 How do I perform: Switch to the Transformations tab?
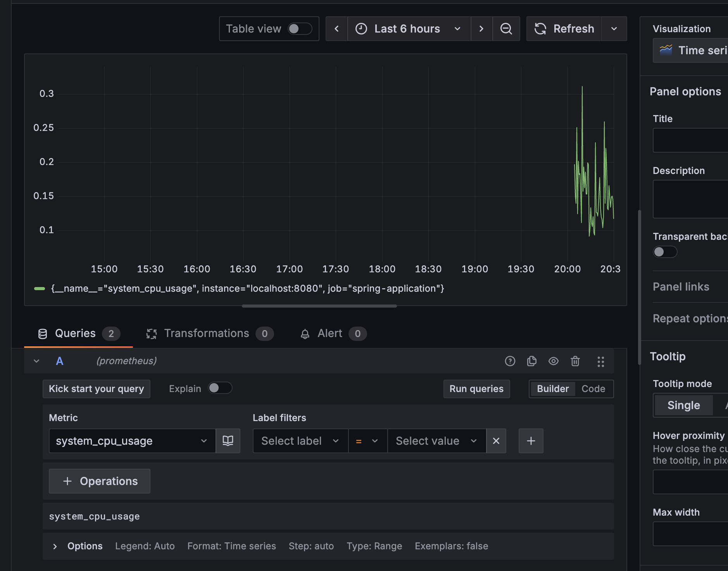coord(210,334)
